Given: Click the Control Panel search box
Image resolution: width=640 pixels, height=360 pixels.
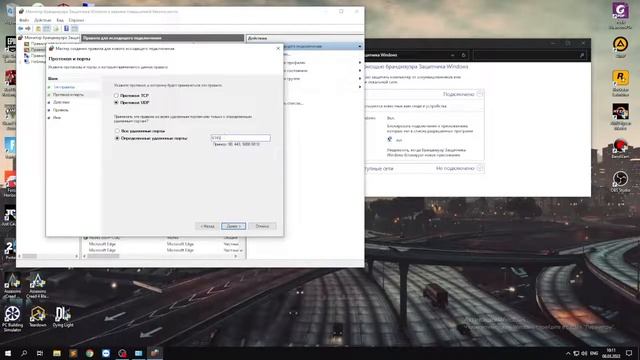Looking at the screenshot, I should (x=531, y=55).
